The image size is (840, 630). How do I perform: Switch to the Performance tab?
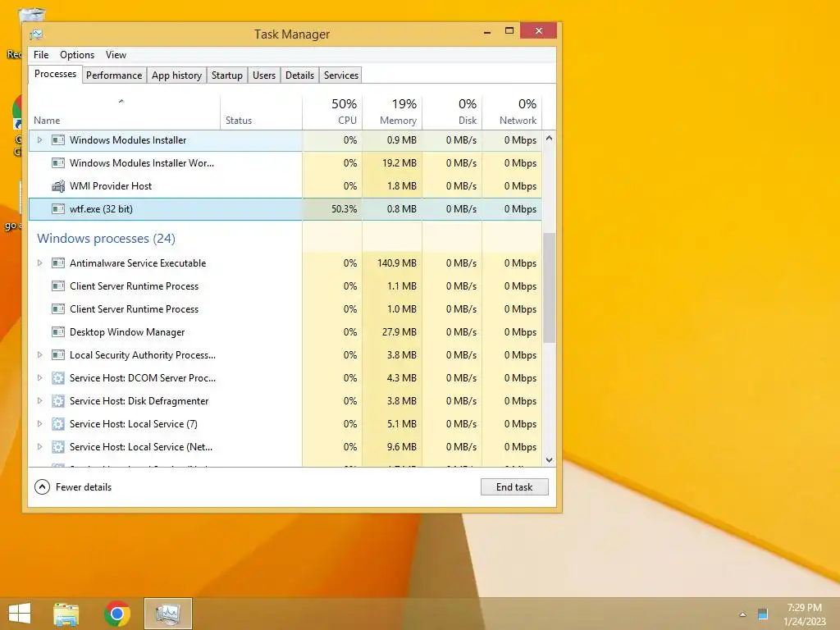point(114,75)
